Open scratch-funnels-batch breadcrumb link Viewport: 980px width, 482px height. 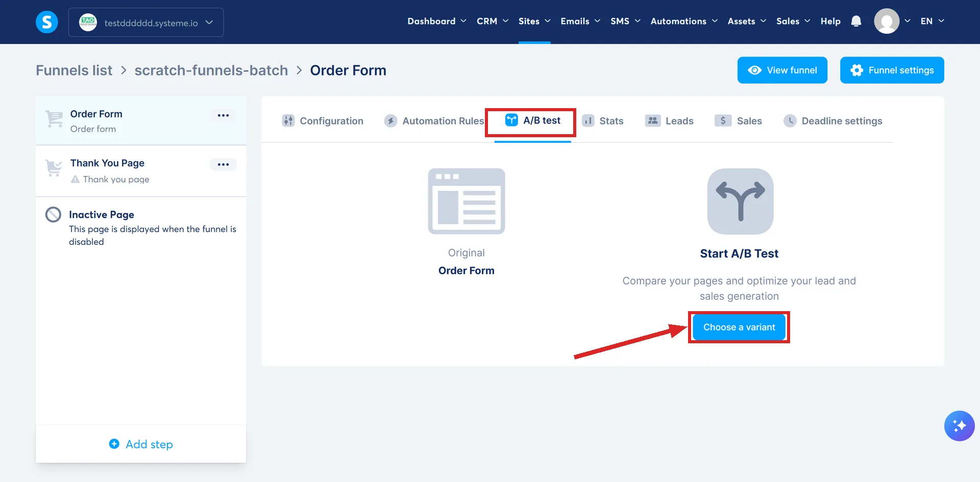coord(211,70)
